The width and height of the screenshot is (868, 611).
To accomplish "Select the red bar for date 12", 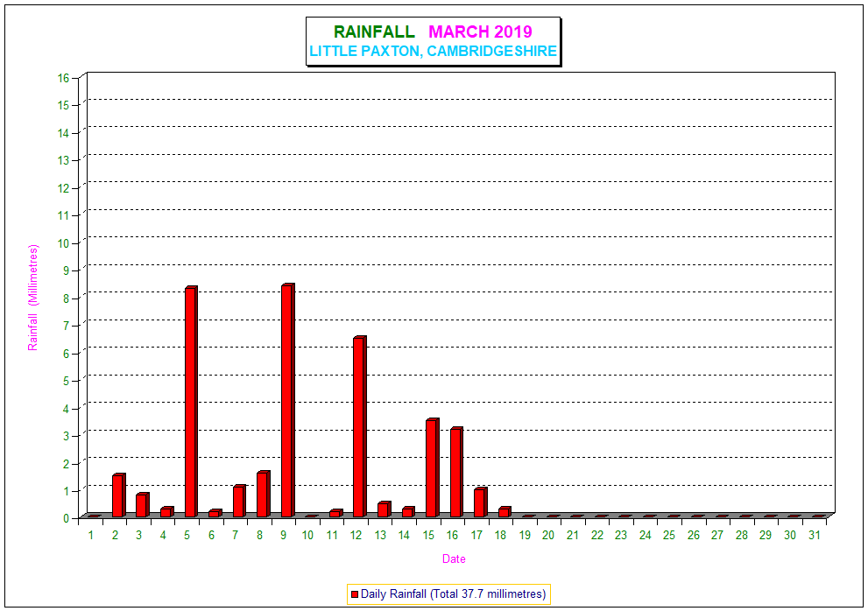I will pyautogui.click(x=360, y=426).
